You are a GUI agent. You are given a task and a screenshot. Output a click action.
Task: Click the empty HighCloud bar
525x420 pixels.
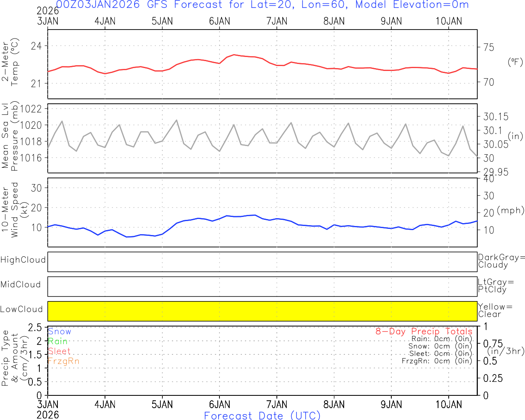click(262, 262)
